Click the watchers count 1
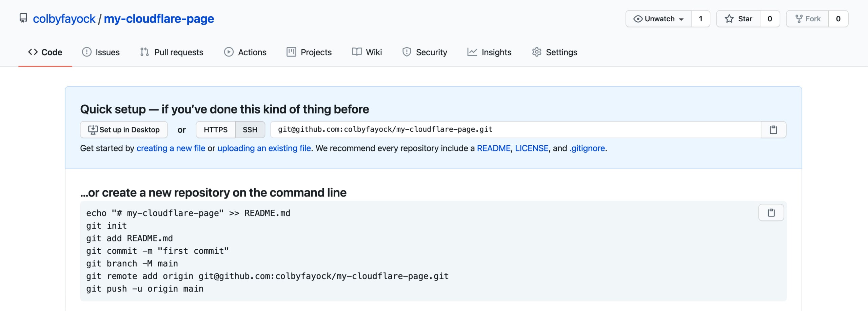Image resolution: width=868 pixels, height=311 pixels. tap(701, 19)
